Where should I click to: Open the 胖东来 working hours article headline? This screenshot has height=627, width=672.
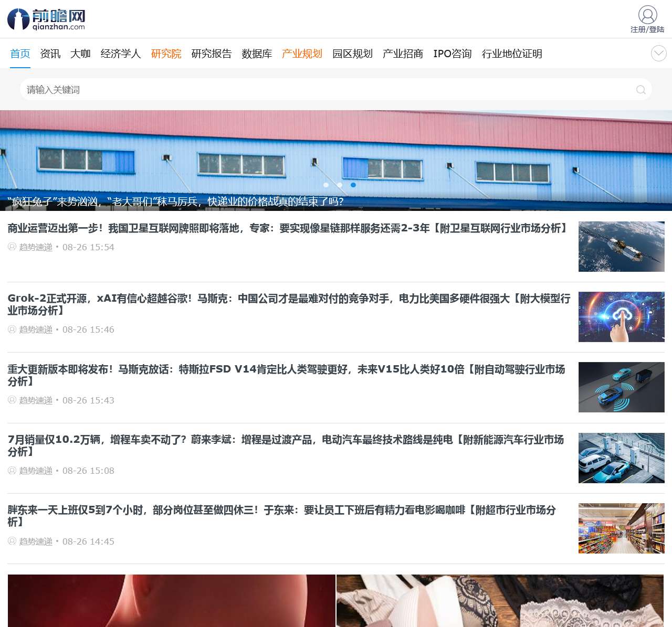(282, 516)
